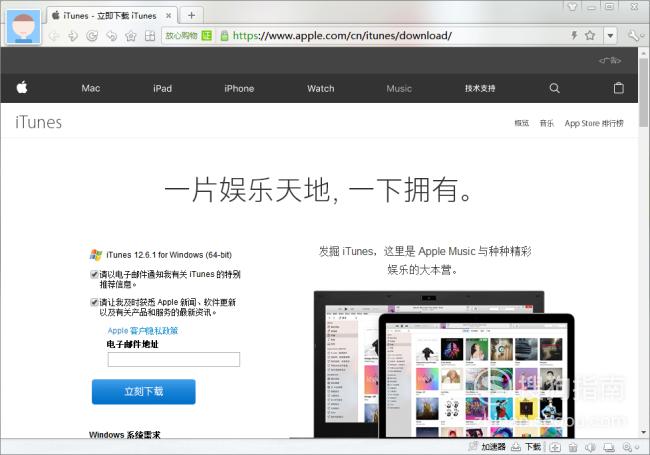This screenshot has height=455, width=650.
Task: Click the 电子邮件地址 input field
Action: tap(174, 359)
